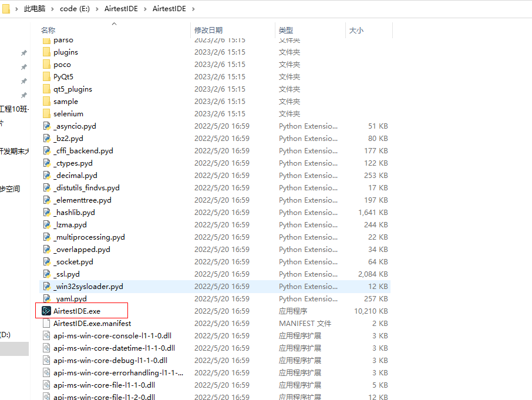Click the _ctypes.pyd file icon
This screenshot has height=400, width=532.
tap(46, 163)
